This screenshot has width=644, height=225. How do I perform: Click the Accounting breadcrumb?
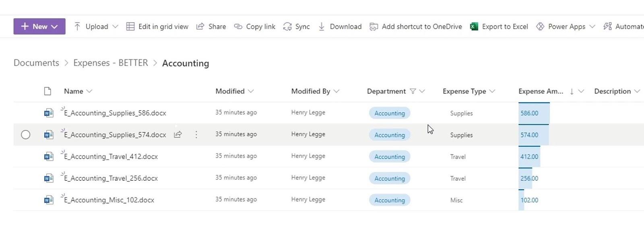[x=186, y=63]
